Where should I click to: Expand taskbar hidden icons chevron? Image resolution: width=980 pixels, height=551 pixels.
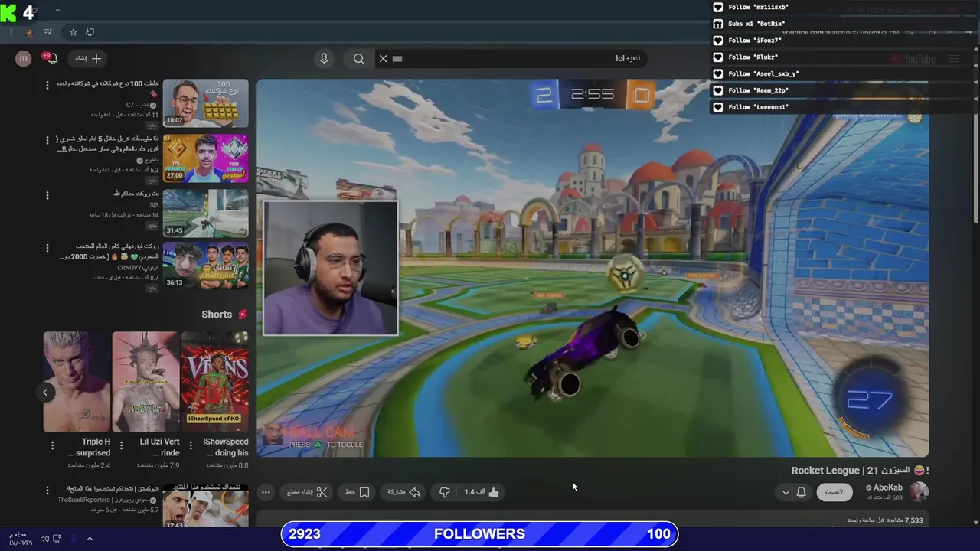[x=90, y=539]
